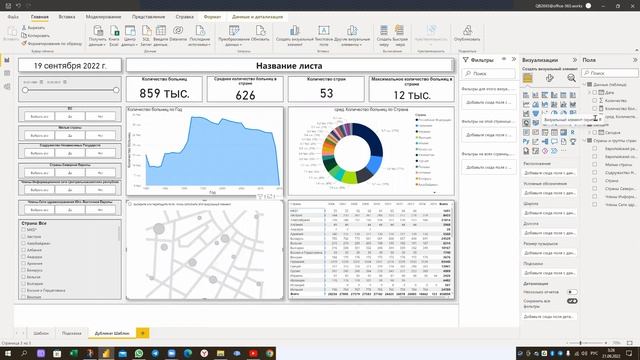The height and width of the screenshot is (360, 640).
Task: Click the Dataverse ribbon icon
Action: [178, 31]
